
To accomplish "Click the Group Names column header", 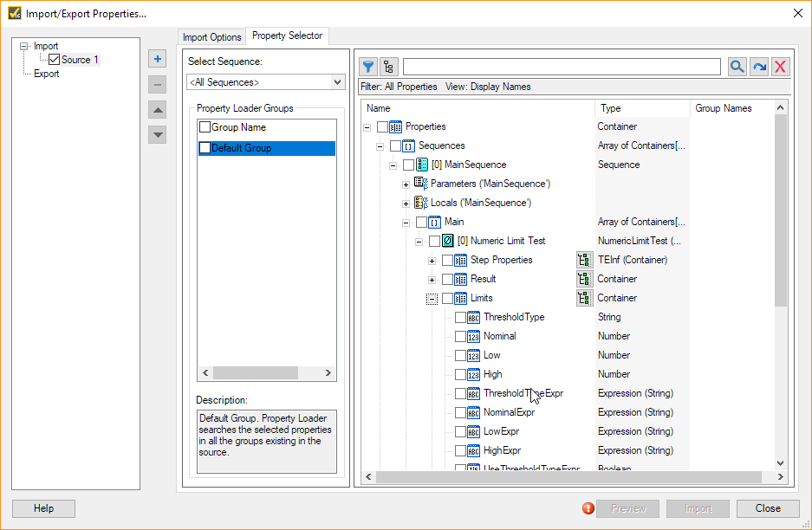I will [731, 108].
